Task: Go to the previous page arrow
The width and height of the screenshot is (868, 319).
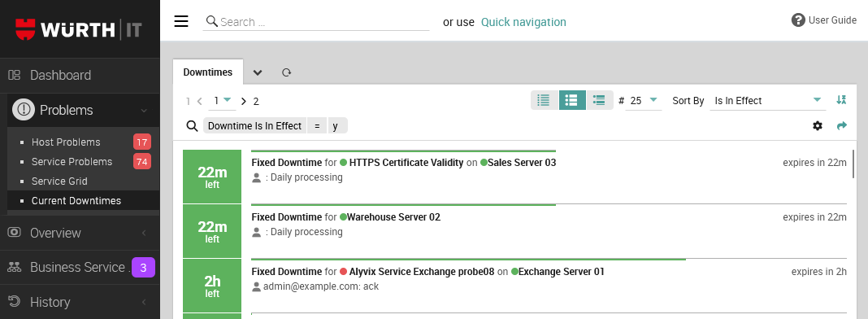Action: 200,102
